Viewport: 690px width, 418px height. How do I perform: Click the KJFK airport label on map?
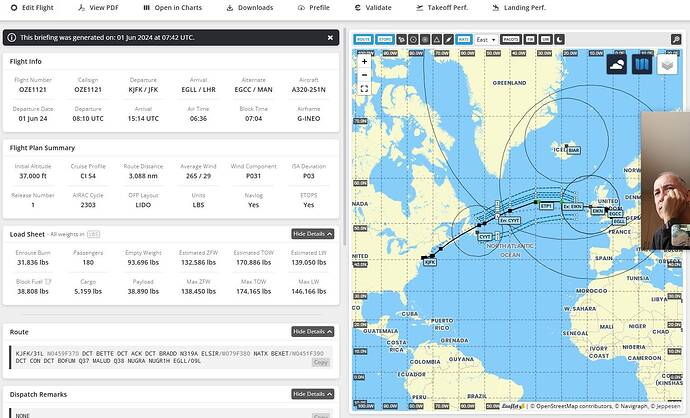(x=430, y=262)
